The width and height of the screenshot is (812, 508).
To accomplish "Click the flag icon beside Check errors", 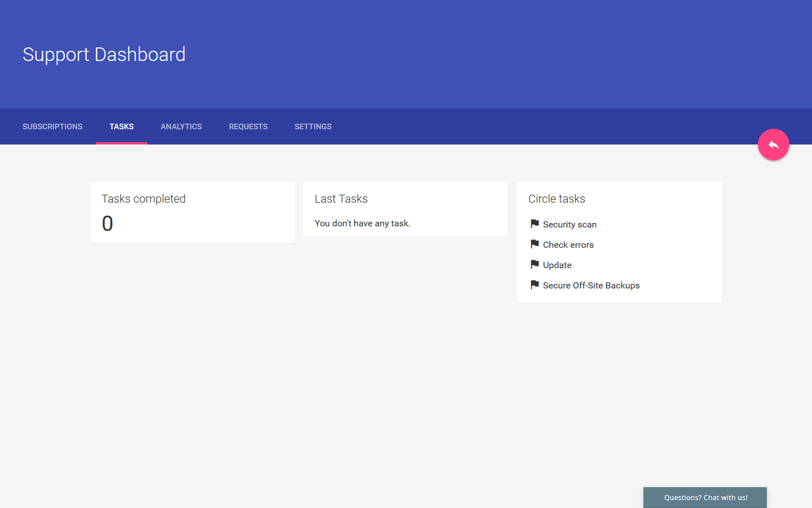I will (535, 244).
